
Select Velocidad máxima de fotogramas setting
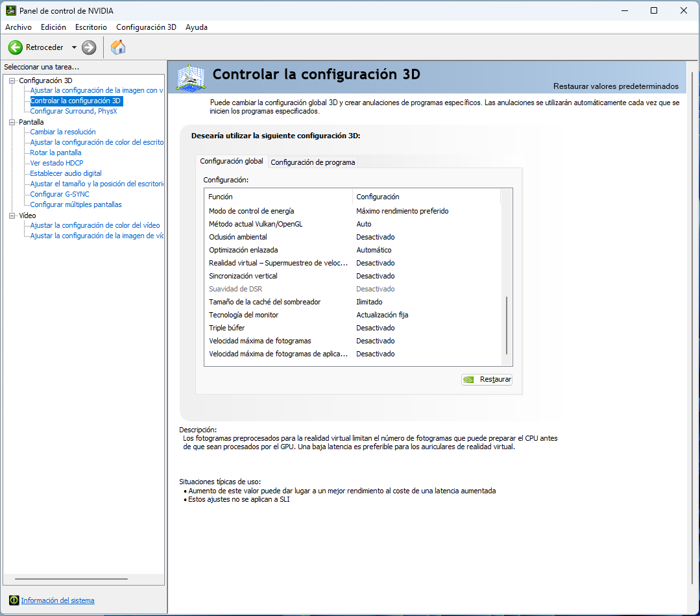click(x=353, y=341)
